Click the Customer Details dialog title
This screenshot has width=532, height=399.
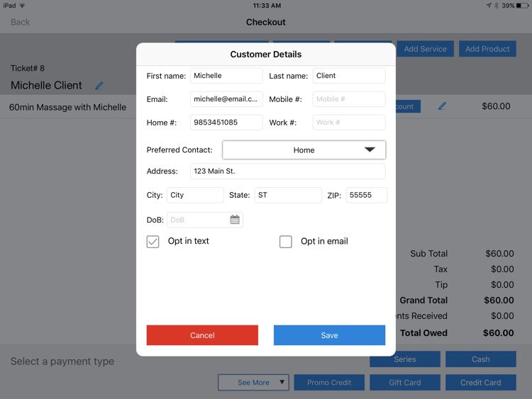[266, 55]
